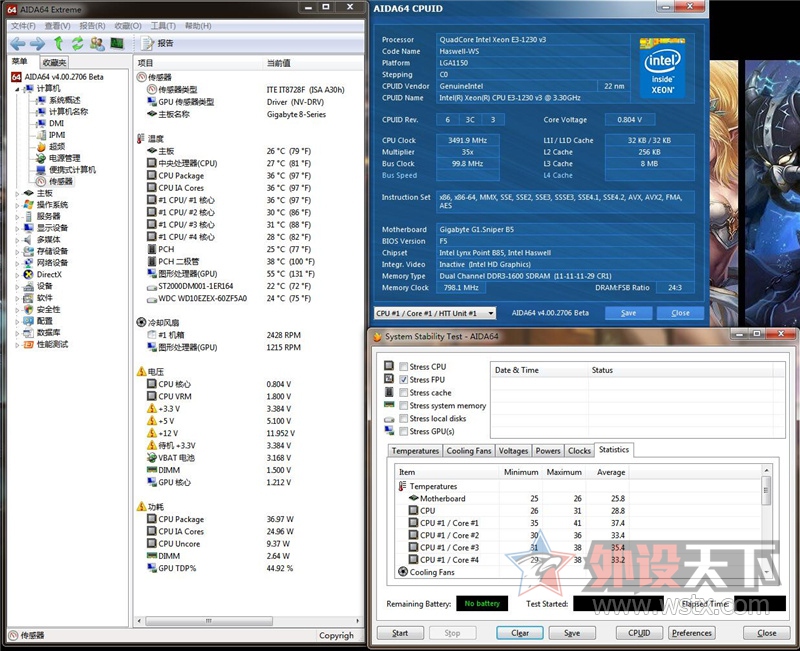Click the CPUID button in Stability Test
This screenshot has width=800, height=651.
click(639, 633)
